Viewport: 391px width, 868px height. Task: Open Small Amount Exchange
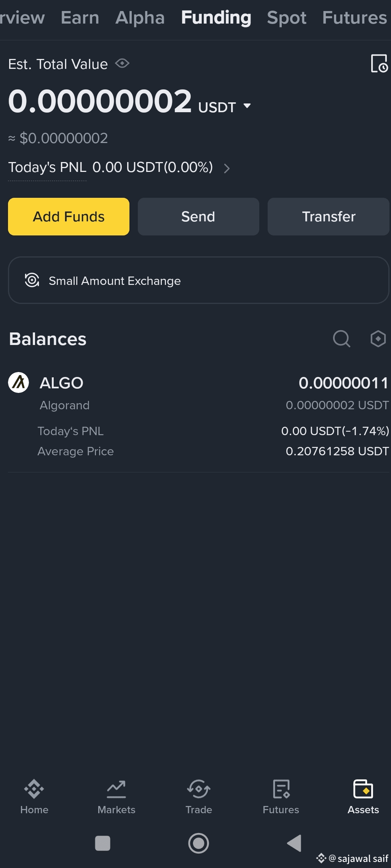(198, 280)
